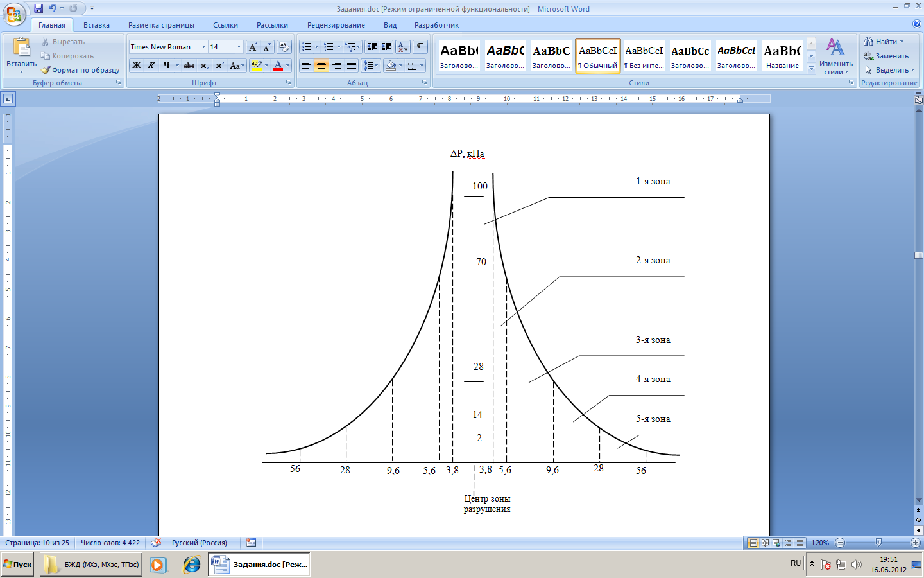Screen dimensions: 924x578
Task: Open the Пуск start menu
Action: (17, 565)
